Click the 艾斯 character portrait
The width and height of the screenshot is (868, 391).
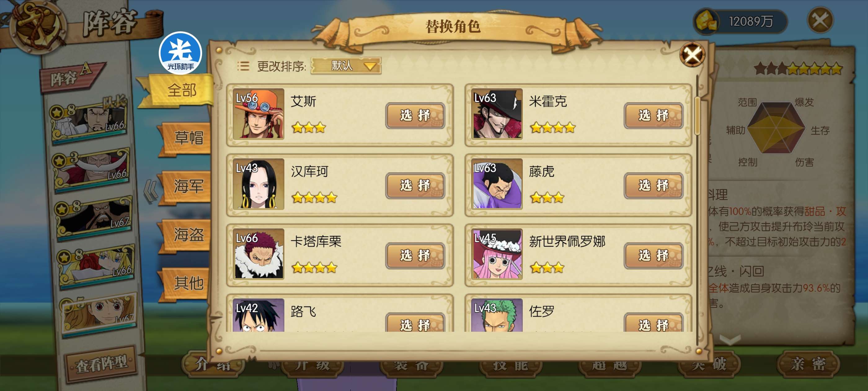click(x=259, y=114)
